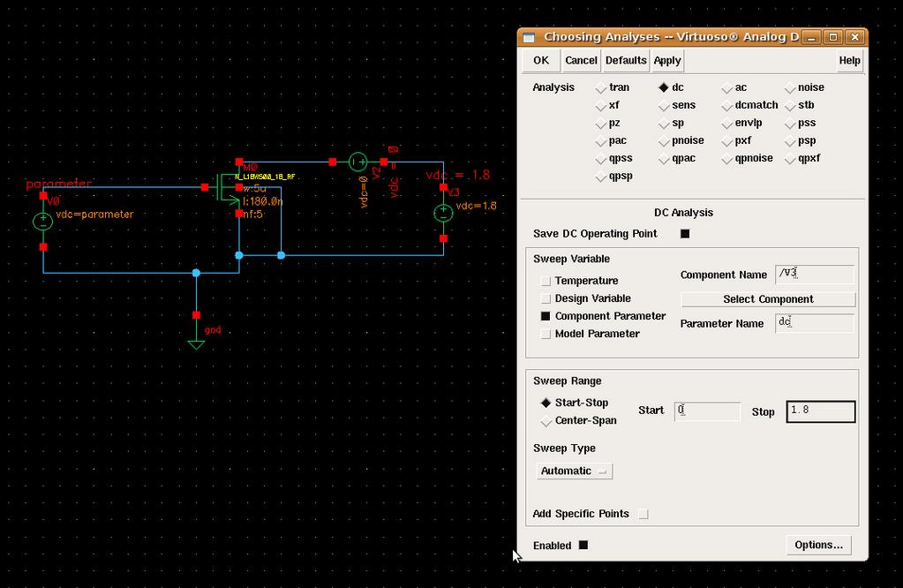Select the V2 voltage source symbol
The image size is (903, 588).
coord(357,162)
